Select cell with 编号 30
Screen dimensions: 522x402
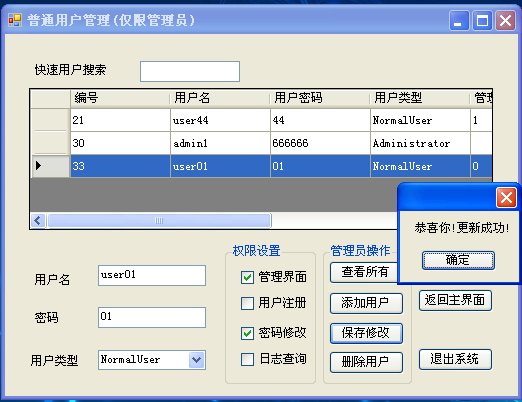(120, 143)
